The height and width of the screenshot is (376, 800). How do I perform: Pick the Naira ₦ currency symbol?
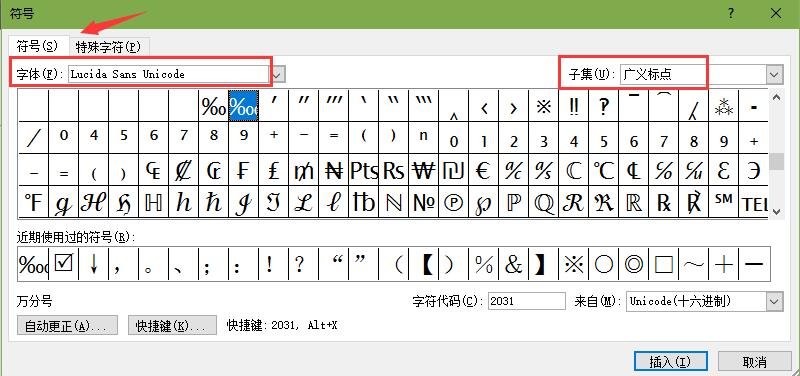tap(333, 171)
